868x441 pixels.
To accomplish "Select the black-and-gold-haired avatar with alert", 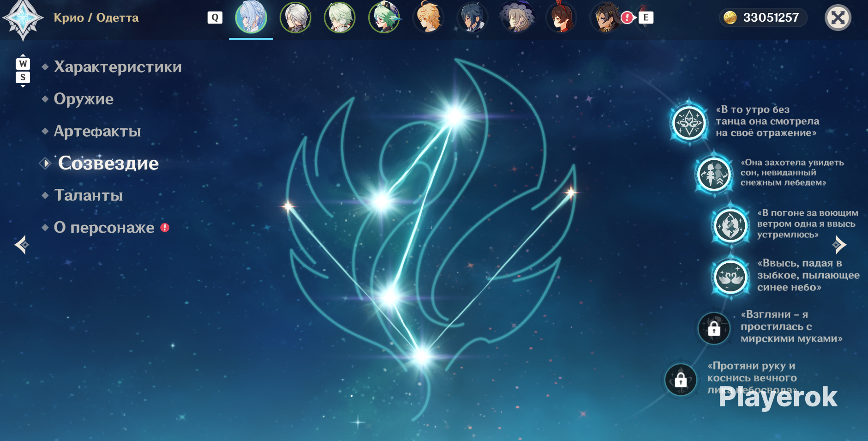I will (x=605, y=18).
